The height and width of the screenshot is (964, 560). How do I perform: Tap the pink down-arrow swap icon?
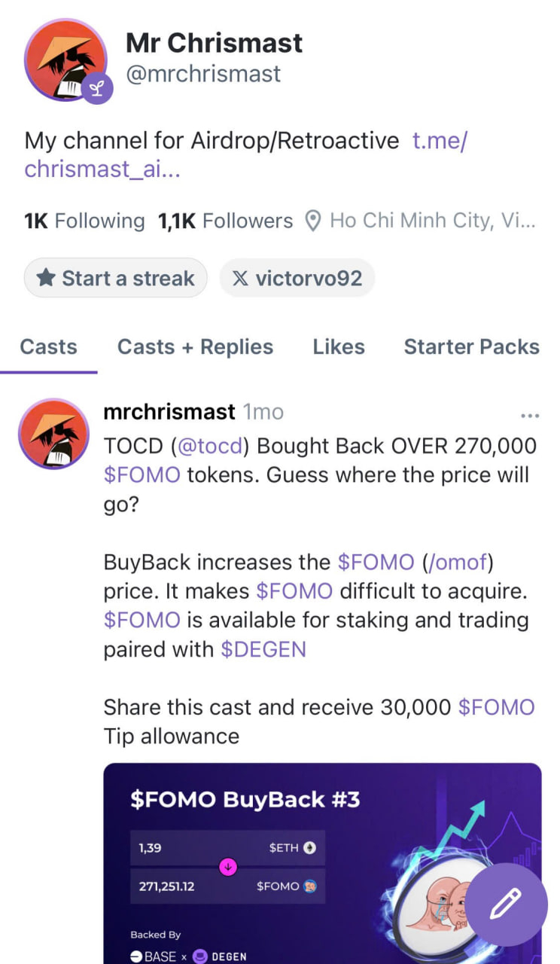click(x=229, y=867)
